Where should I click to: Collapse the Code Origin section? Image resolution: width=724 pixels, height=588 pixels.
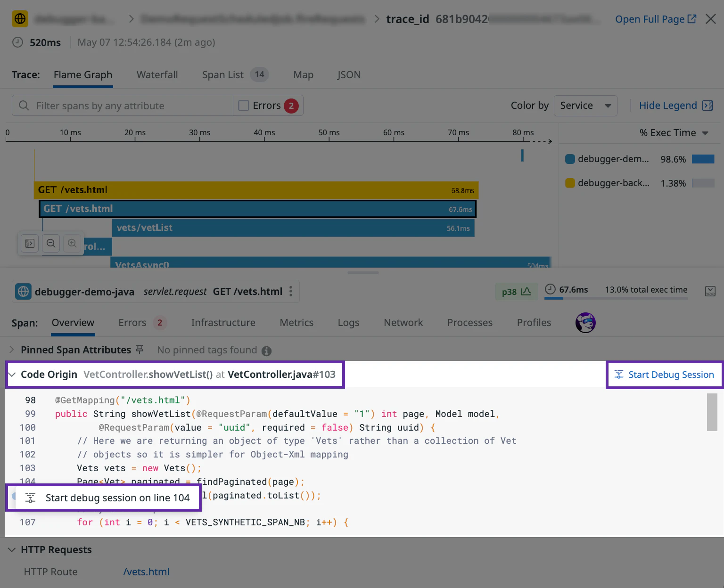pyautogui.click(x=12, y=374)
